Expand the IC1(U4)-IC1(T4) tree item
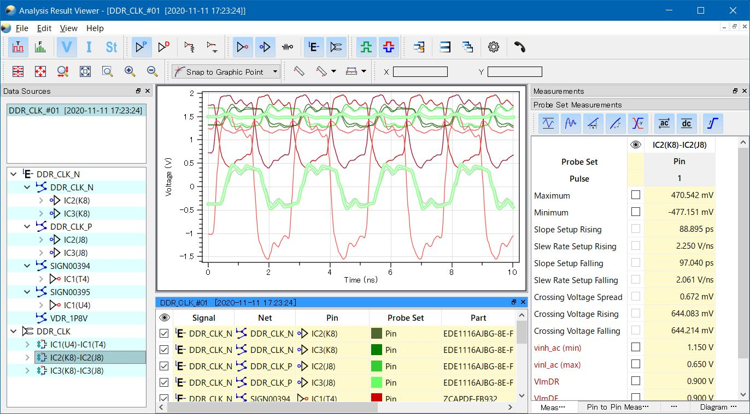The width and height of the screenshot is (750, 414). pyautogui.click(x=27, y=344)
